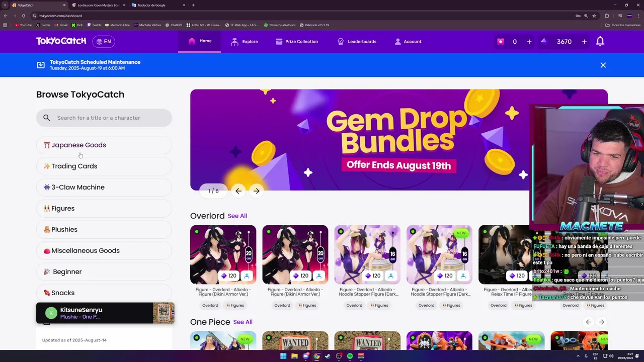Dismiss the scheduled maintenance banner

(x=603, y=65)
